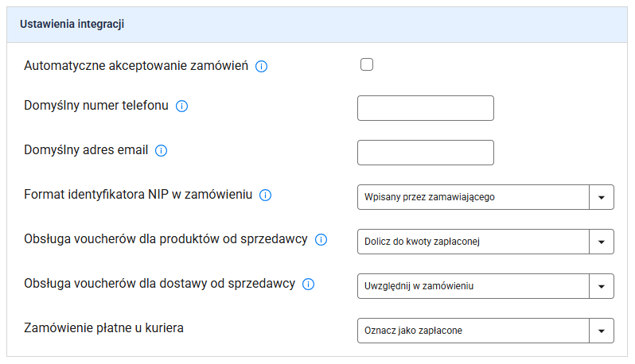
Task: Click arrow button of Zamówienie płatne u kuriera select
Action: tap(602, 331)
